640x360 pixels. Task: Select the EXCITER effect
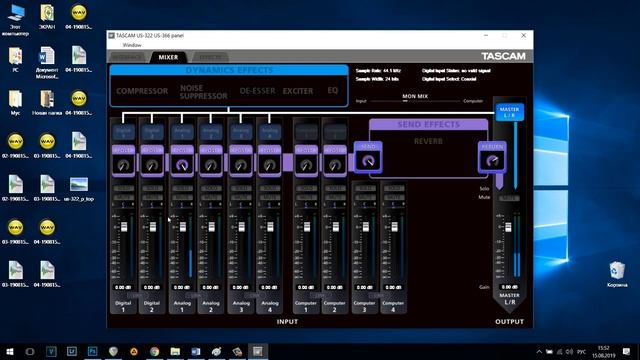click(x=298, y=91)
